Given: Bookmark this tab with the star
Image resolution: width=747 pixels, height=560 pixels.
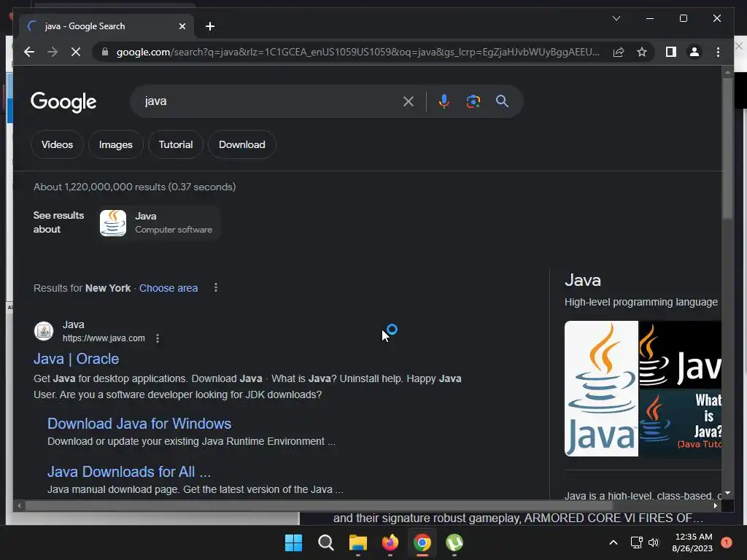Looking at the screenshot, I should pyautogui.click(x=642, y=52).
